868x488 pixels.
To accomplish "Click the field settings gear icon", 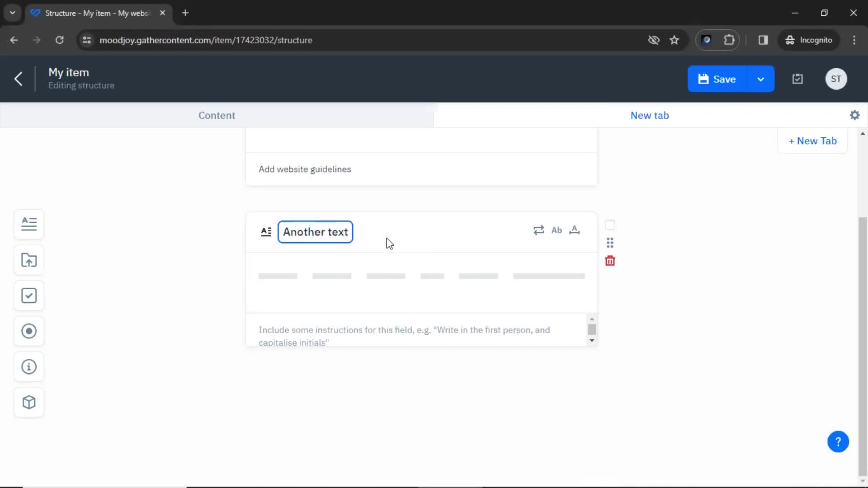I will pyautogui.click(x=854, y=115).
